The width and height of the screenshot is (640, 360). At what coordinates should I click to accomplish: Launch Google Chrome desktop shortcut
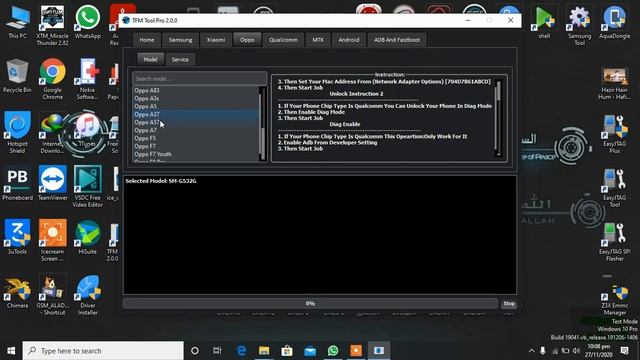pyautogui.click(x=53, y=79)
